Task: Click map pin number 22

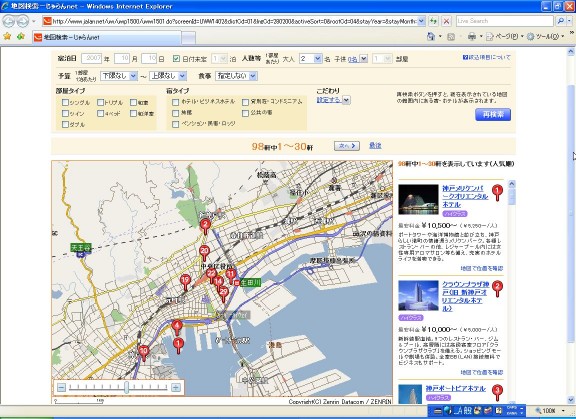Action: [x=210, y=274]
